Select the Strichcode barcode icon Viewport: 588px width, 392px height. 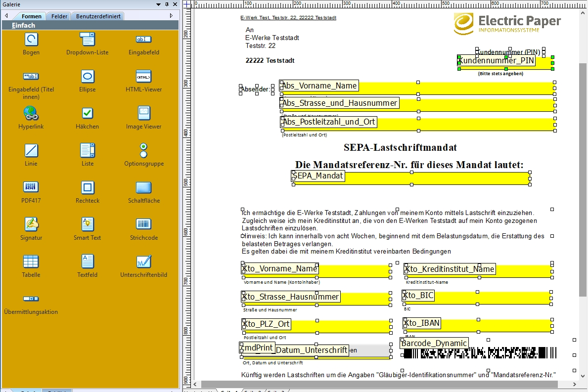click(143, 224)
